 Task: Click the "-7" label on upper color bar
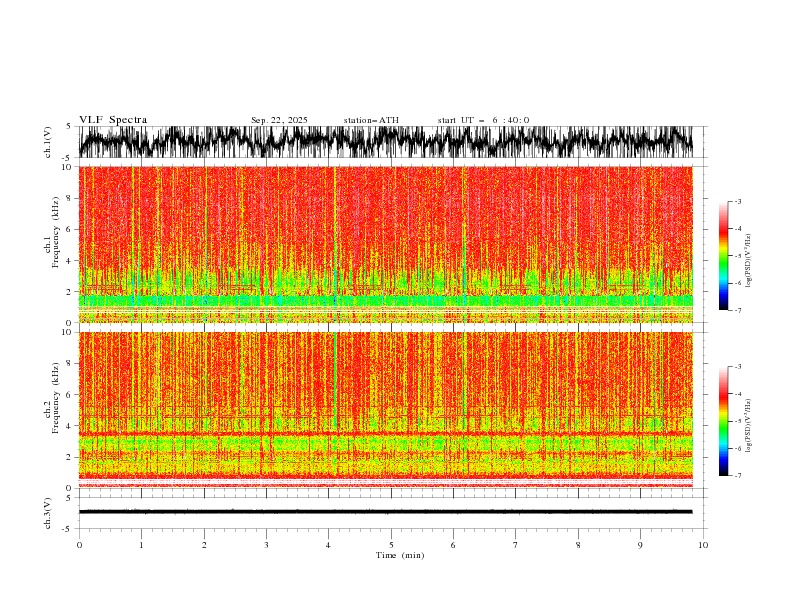[738, 310]
